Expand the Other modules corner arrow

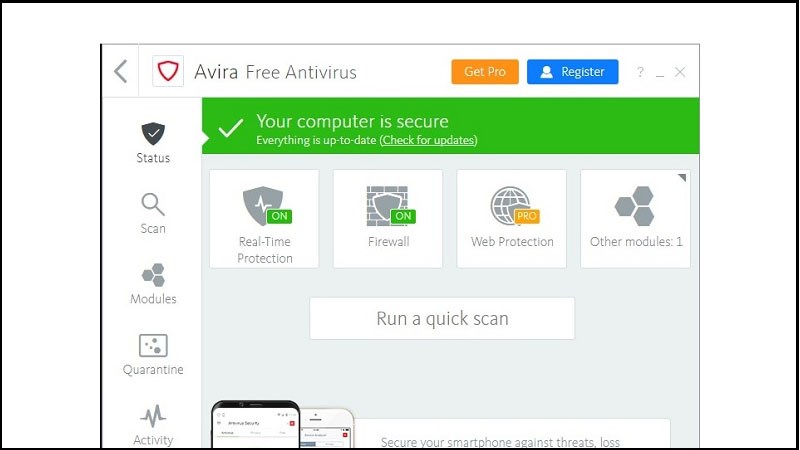point(682,178)
